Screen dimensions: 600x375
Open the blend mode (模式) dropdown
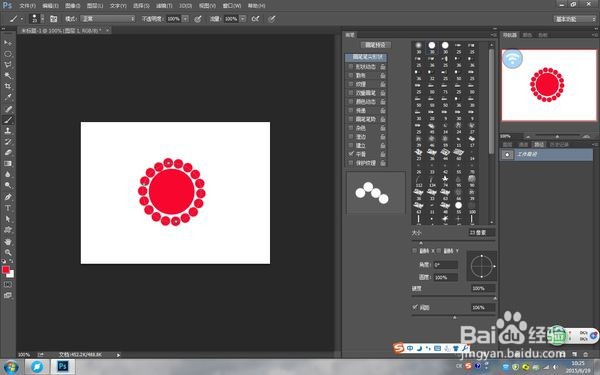(108, 19)
